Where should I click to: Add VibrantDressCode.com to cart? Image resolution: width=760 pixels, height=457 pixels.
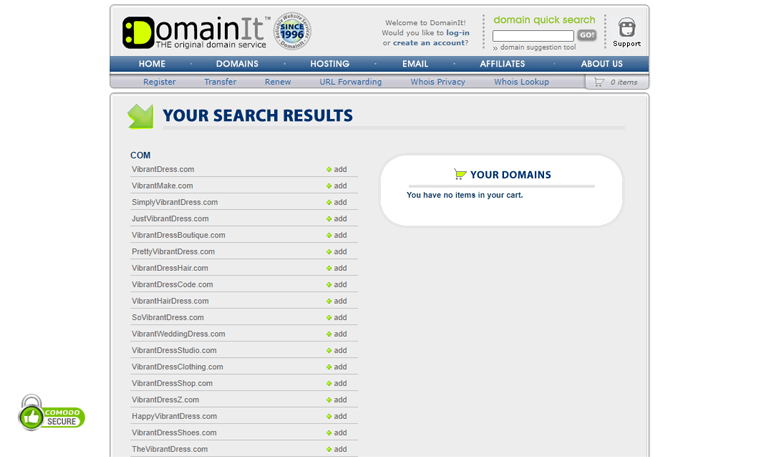click(336, 284)
